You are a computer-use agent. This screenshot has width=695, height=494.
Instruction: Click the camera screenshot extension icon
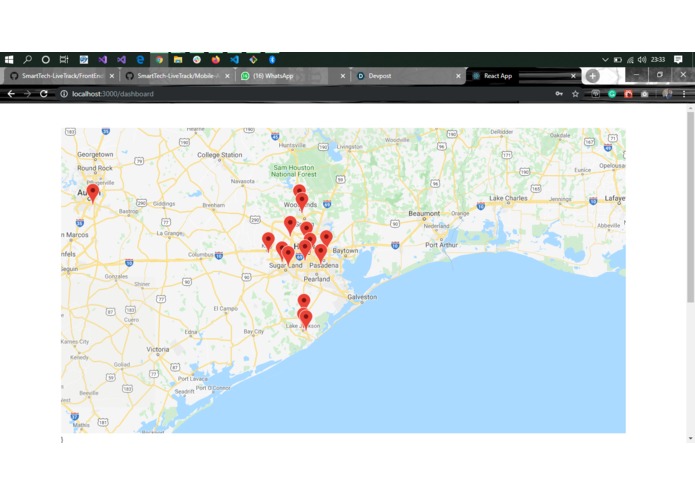point(644,93)
